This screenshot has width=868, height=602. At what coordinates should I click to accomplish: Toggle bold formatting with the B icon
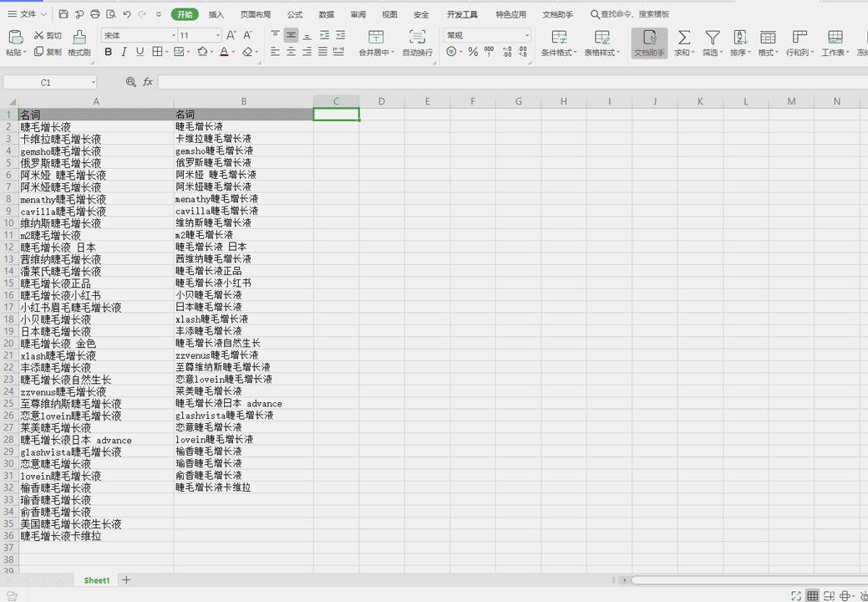point(109,52)
